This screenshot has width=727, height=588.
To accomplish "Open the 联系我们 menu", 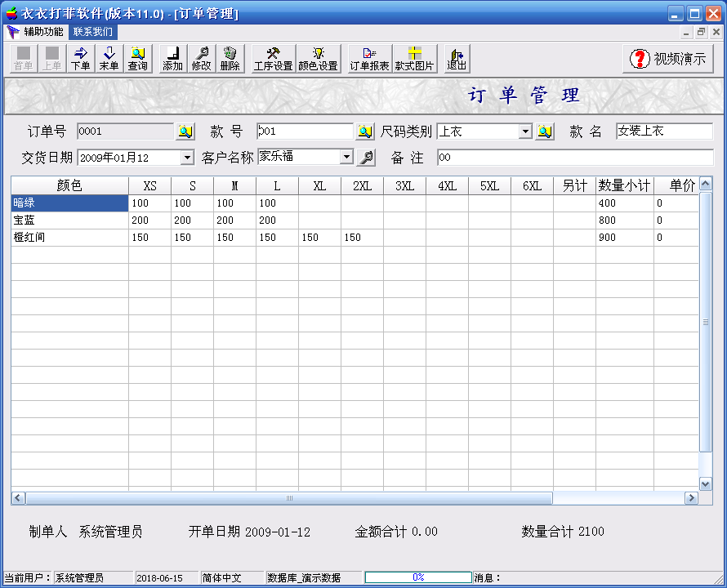I will pos(93,32).
